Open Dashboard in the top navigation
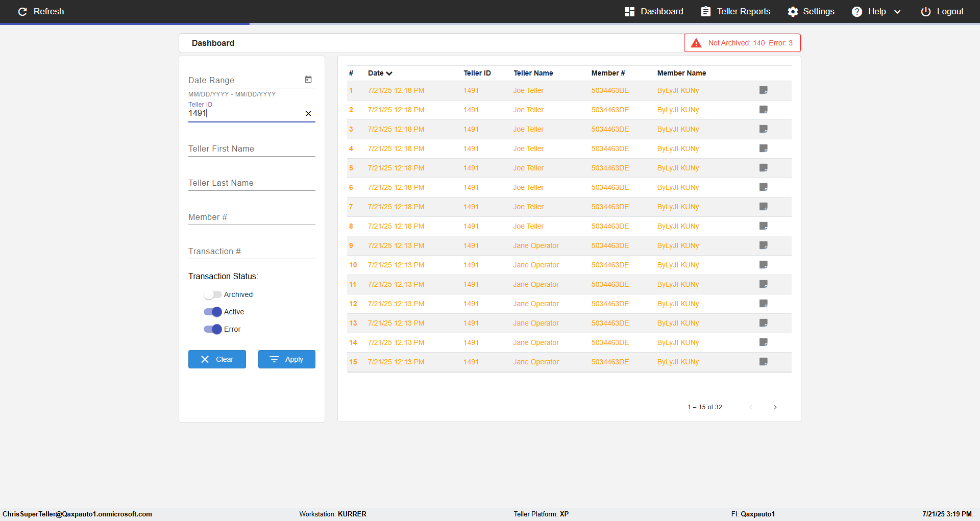 click(x=654, y=12)
